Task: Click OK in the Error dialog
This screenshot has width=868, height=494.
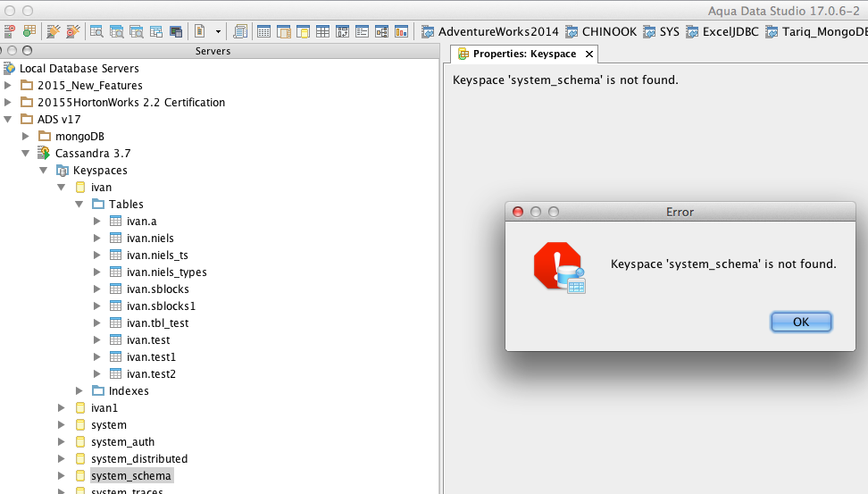Action: click(x=801, y=322)
